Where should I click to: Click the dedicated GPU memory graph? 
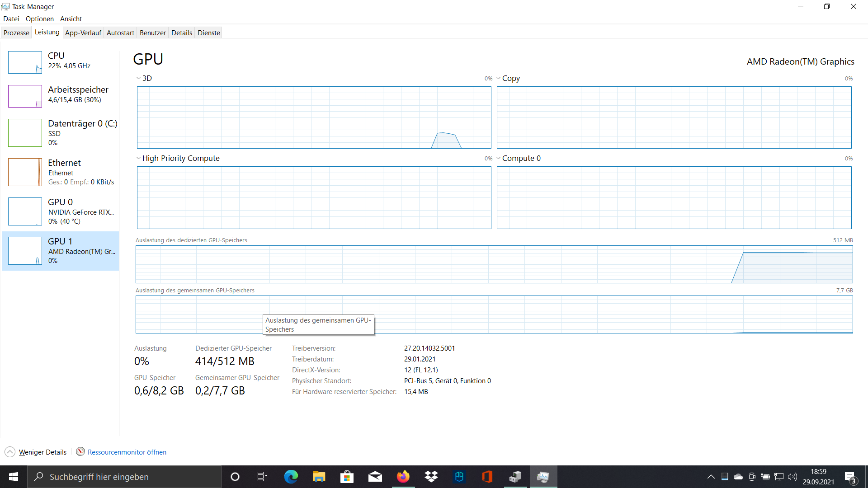[494, 264]
